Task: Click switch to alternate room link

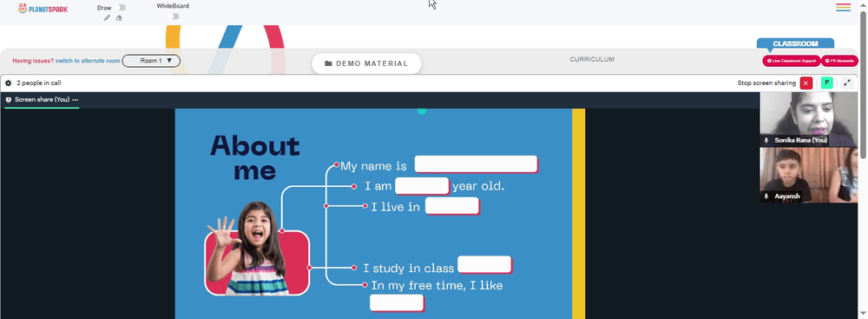Action: click(x=88, y=61)
